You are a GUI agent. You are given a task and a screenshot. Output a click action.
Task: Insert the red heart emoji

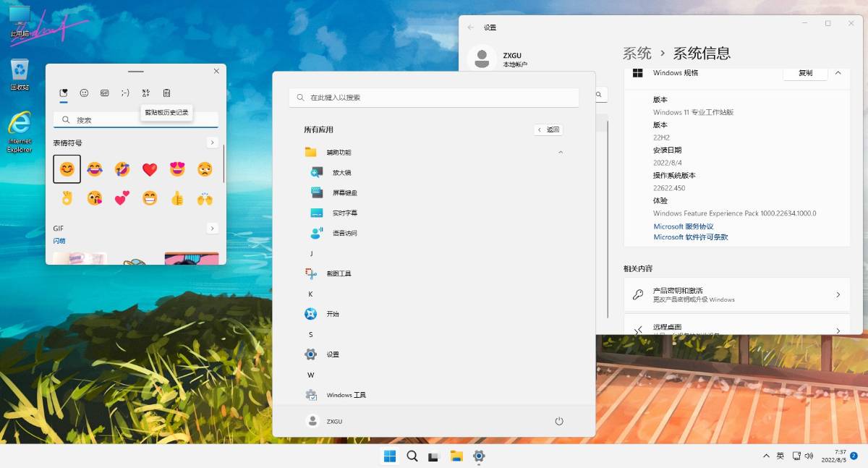pos(150,169)
